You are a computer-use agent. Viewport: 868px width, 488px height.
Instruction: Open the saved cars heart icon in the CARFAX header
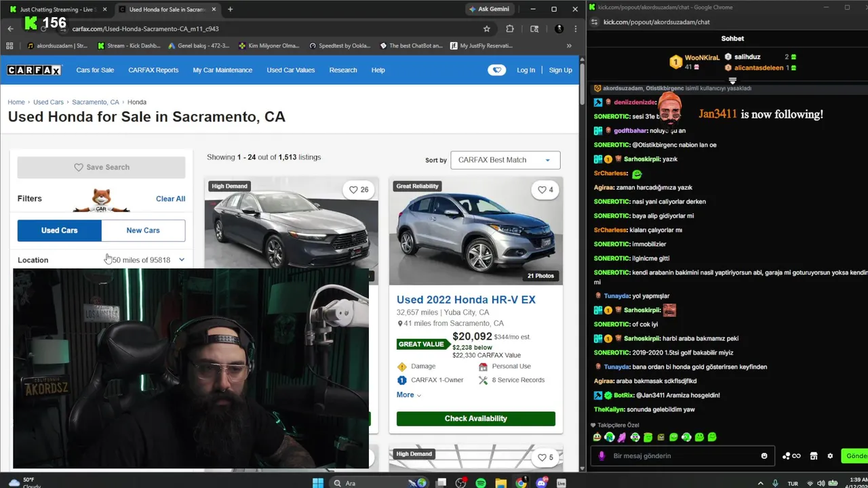[496, 70]
